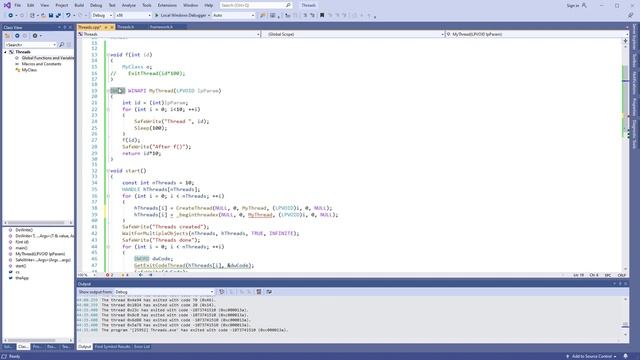Open the Build menu

(79, 5)
